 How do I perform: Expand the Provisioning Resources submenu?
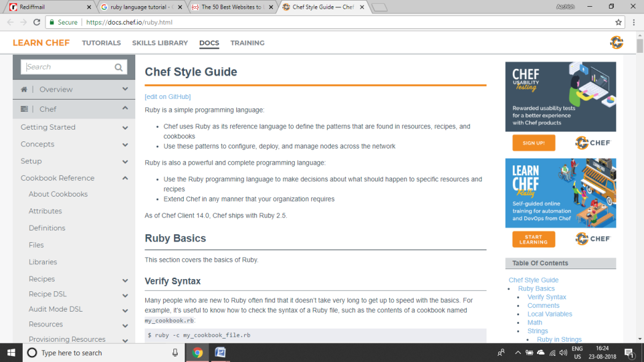pyautogui.click(x=125, y=340)
